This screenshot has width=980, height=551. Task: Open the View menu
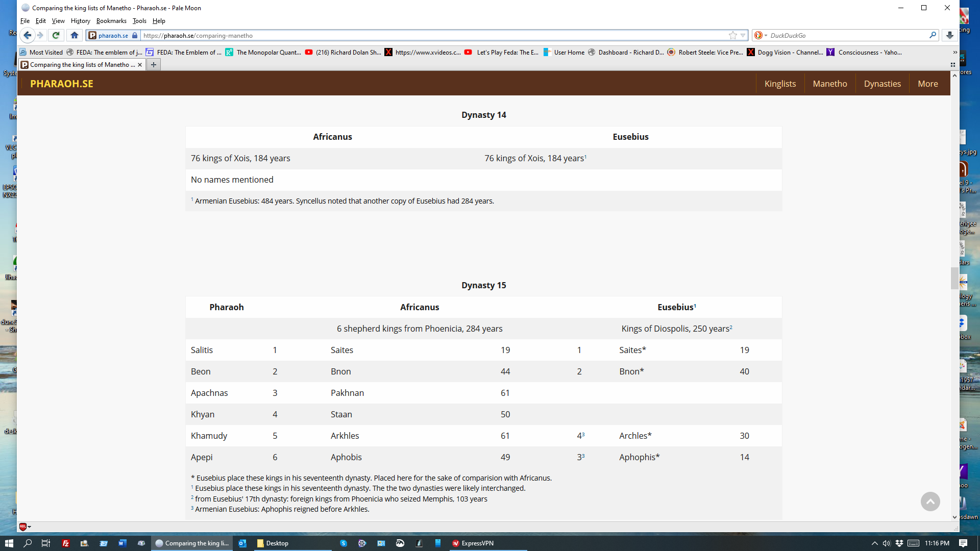tap(58, 21)
